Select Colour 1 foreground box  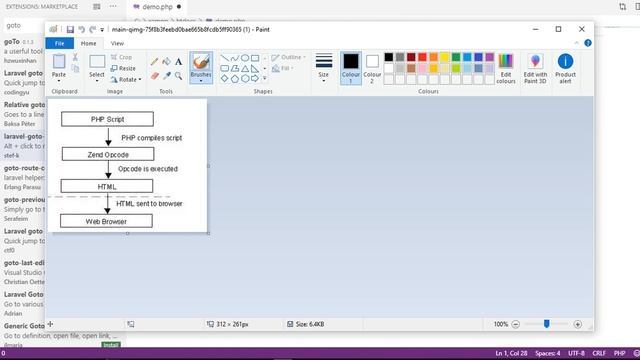tap(351, 68)
